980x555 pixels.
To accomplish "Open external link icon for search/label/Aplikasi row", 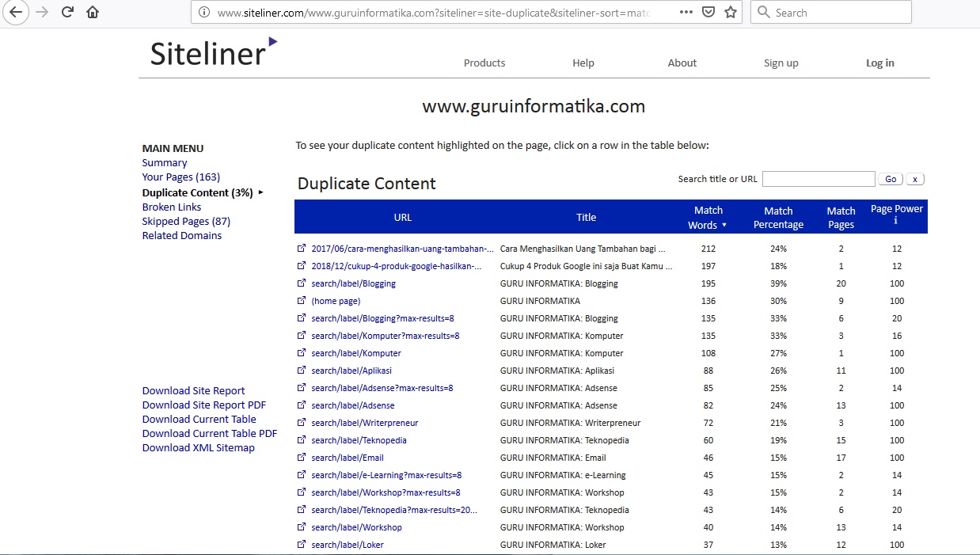I will (x=301, y=370).
